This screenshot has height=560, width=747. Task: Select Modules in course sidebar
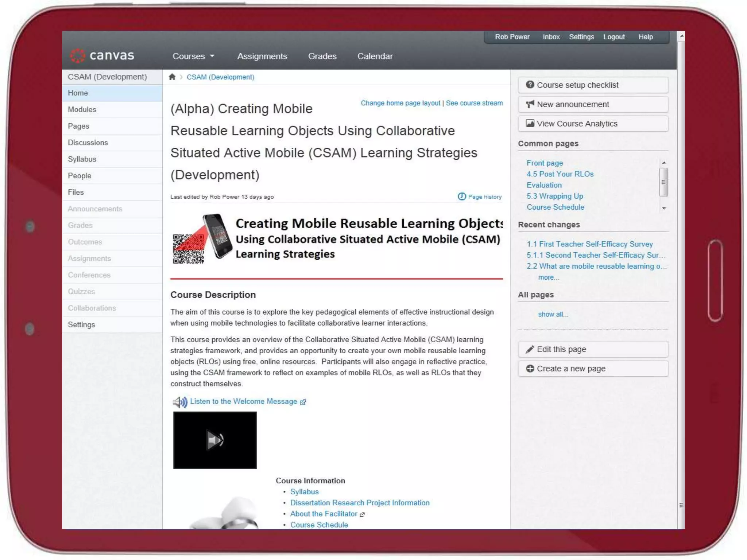pos(82,109)
